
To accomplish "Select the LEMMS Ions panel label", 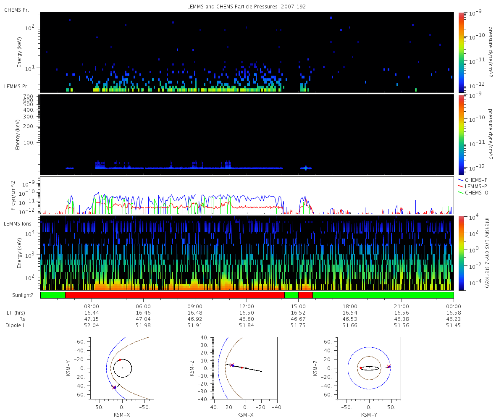I will click(x=18, y=223).
